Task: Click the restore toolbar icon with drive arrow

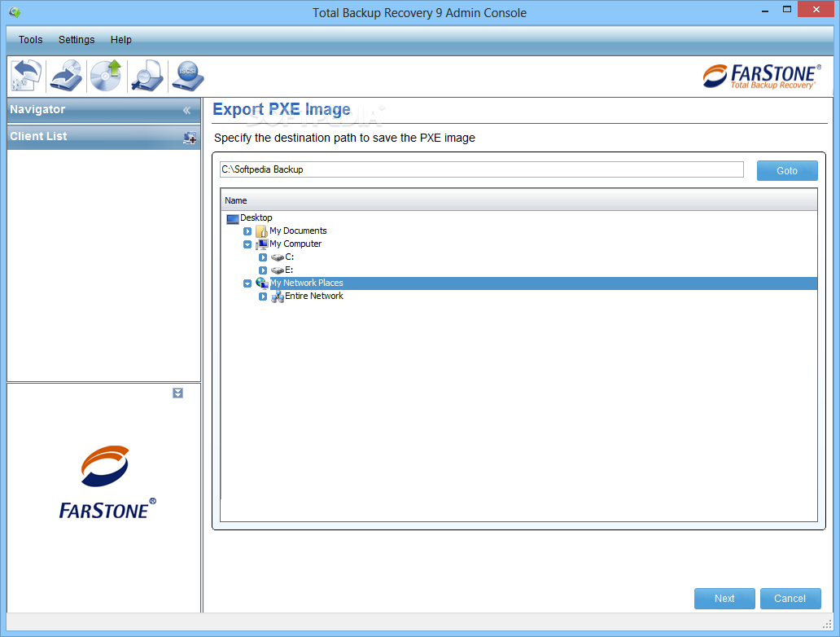Action: (x=66, y=76)
